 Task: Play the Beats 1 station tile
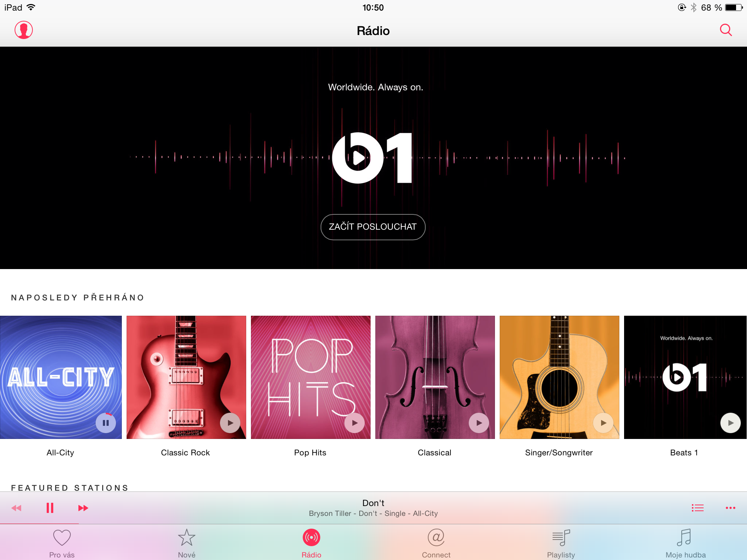coord(731,423)
